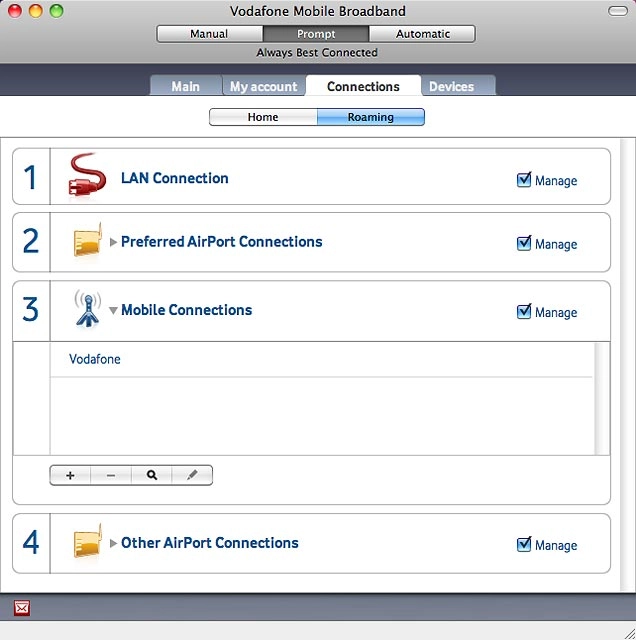Click the Other AirPort Connections folder icon

point(87,541)
